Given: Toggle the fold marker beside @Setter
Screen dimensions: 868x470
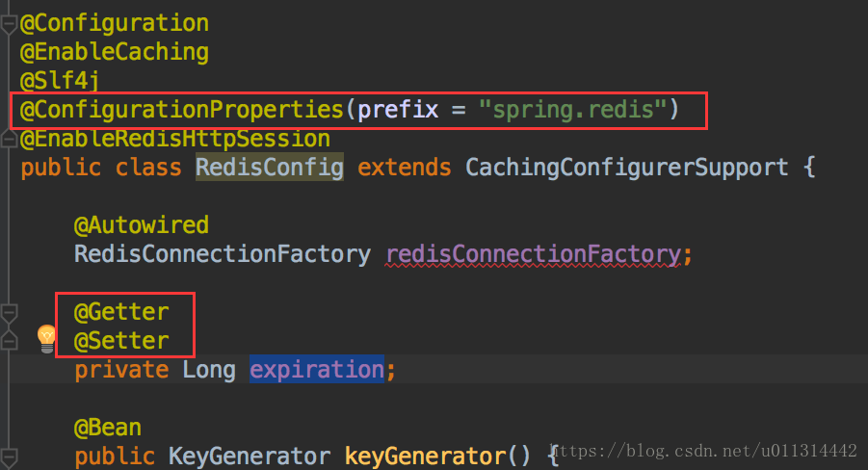Looking at the screenshot, I should pyautogui.click(x=9, y=340).
